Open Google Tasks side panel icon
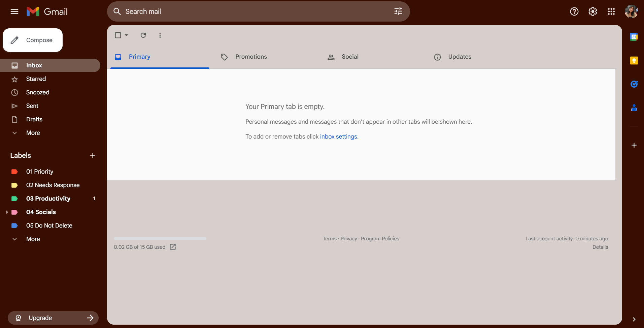Image resolution: width=644 pixels, height=328 pixels. point(634,84)
